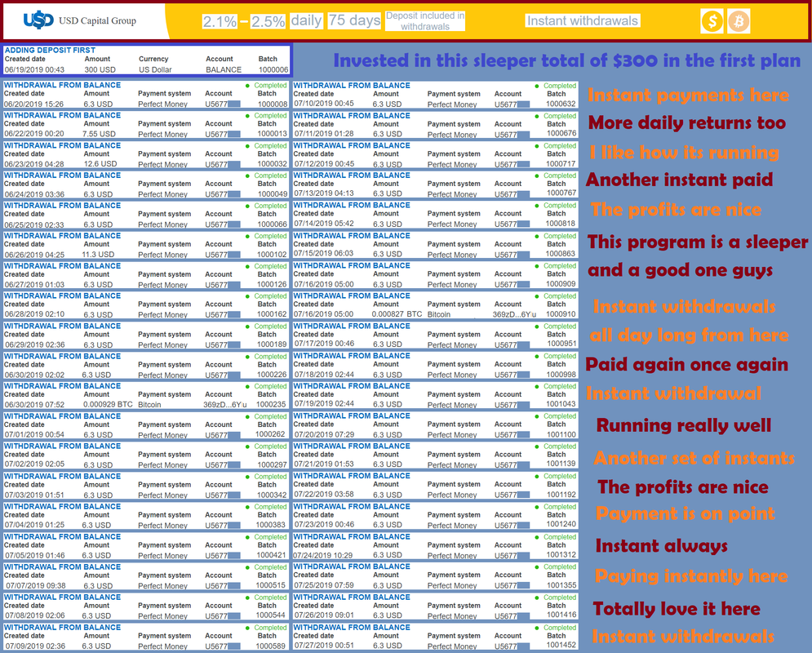The height and width of the screenshot is (653, 812).
Task: Click 'Invested in this sleeper' headline
Action: click(x=567, y=60)
